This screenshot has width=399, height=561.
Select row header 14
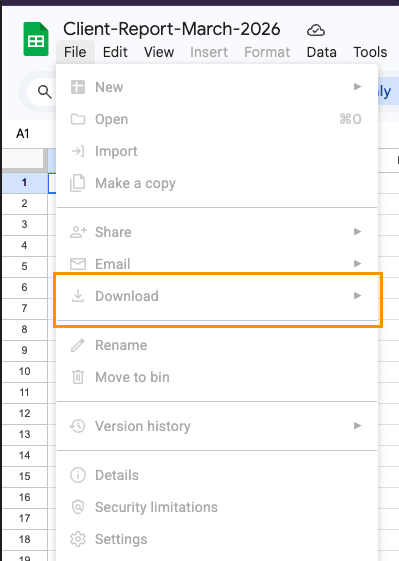(x=24, y=455)
